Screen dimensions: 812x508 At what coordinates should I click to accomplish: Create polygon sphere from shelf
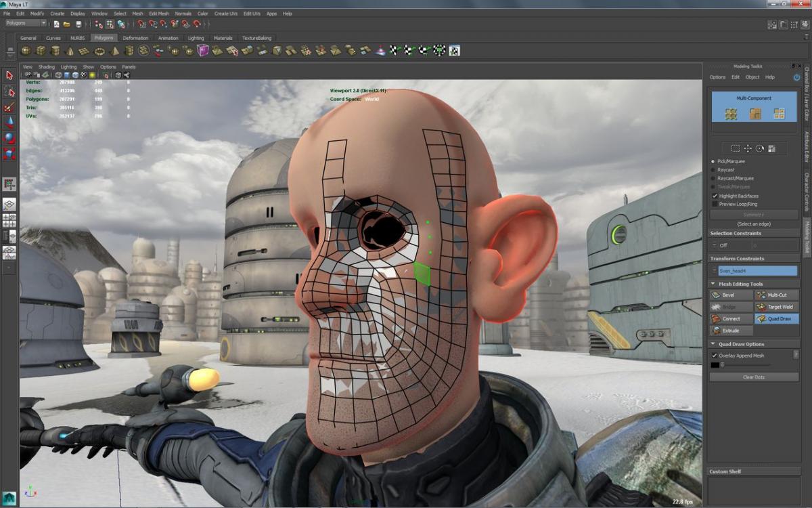click(x=26, y=51)
